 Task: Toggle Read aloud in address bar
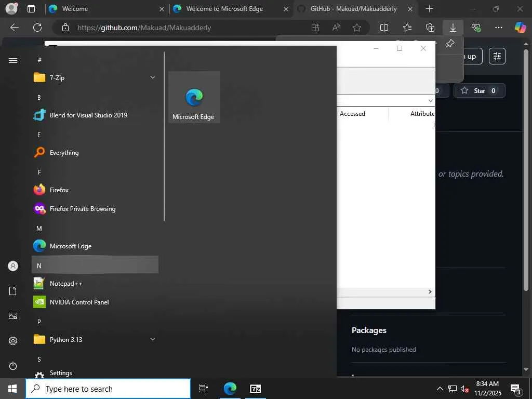[x=336, y=28]
